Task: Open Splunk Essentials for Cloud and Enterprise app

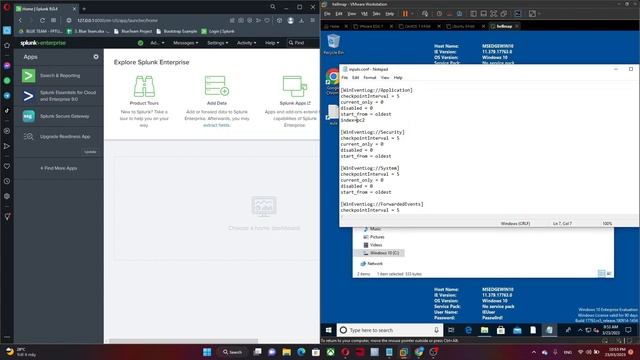Action: 59,96
